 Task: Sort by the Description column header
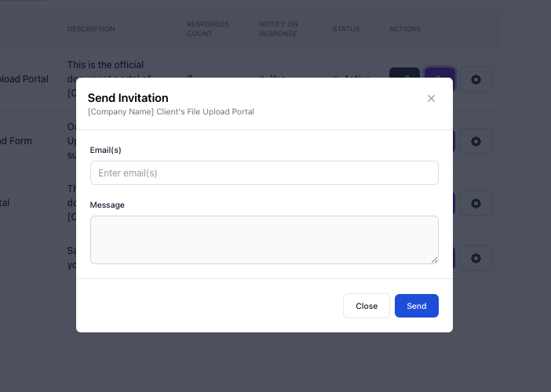coord(91,29)
